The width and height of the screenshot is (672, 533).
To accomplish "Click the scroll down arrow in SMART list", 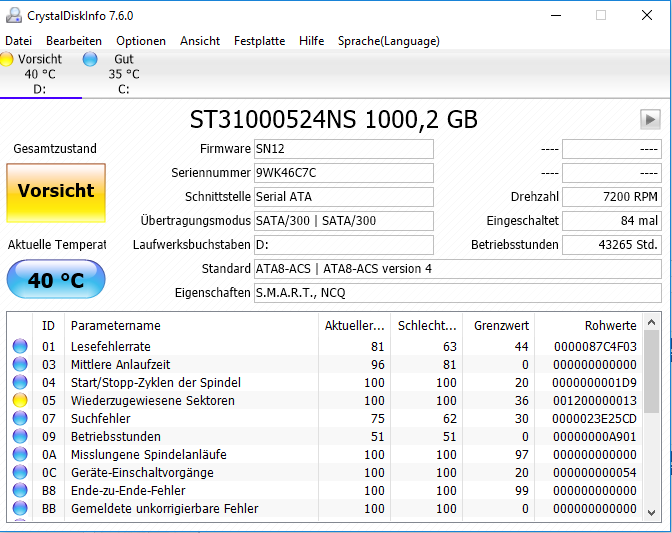I will coord(651,512).
